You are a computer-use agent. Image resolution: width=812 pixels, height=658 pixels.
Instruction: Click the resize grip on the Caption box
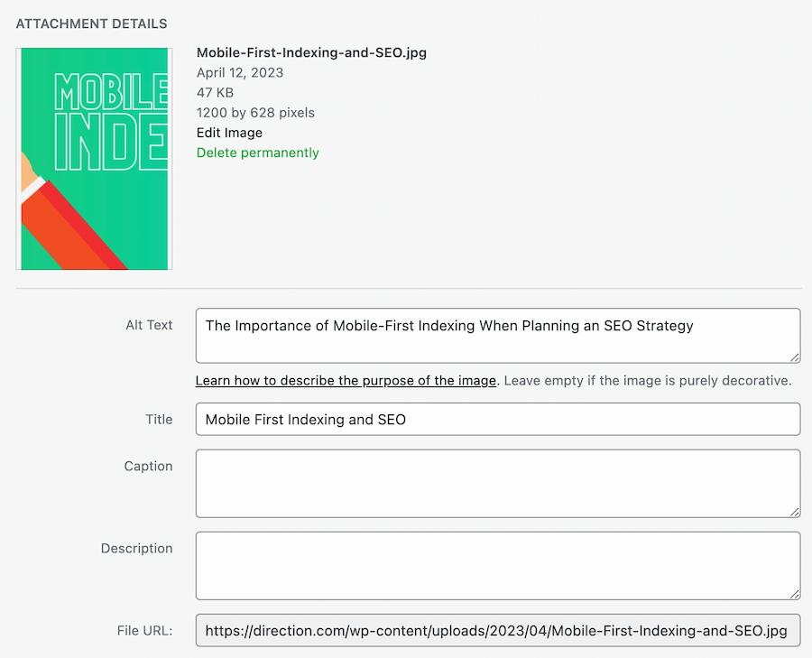click(795, 513)
